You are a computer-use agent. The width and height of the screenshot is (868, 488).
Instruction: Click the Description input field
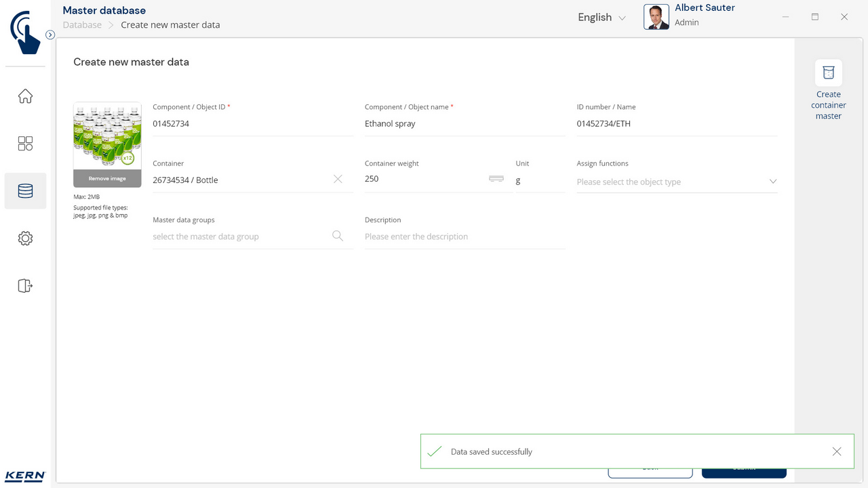pyautogui.click(x=465, y=237)
